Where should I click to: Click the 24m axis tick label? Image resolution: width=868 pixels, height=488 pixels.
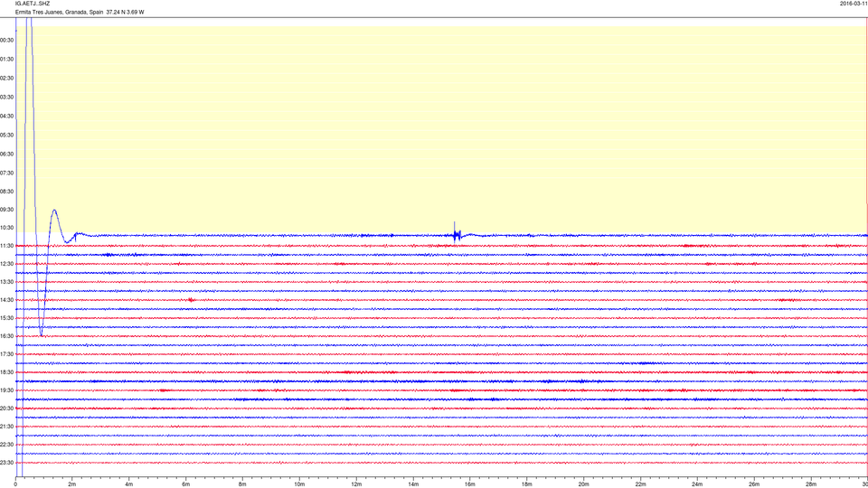697,484
